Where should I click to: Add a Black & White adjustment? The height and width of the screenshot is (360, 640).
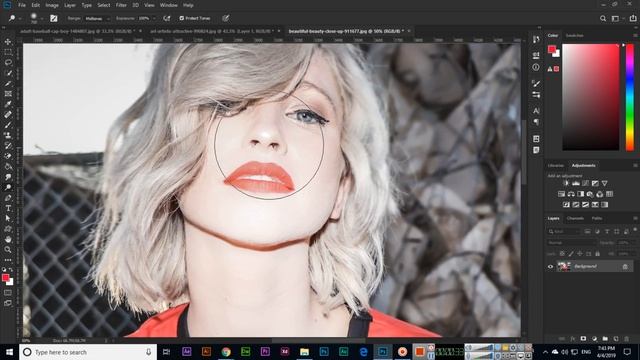tap(580, 194)
